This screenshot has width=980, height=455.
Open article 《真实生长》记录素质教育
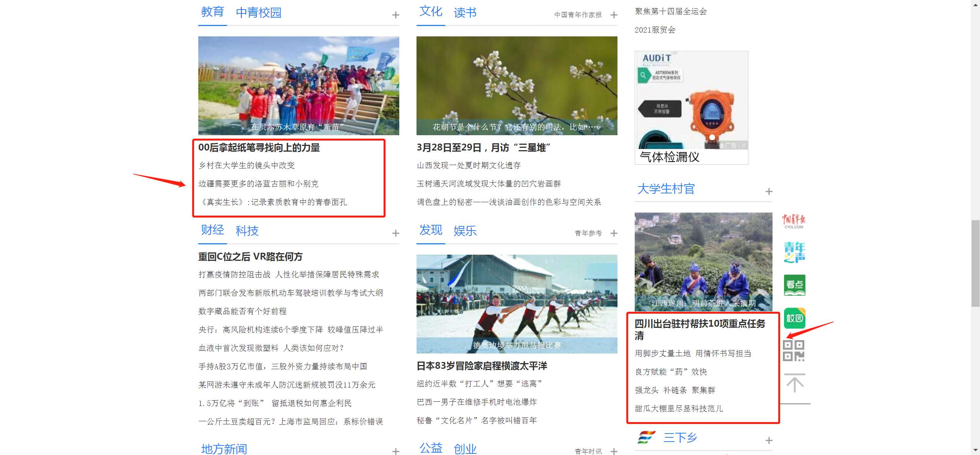(x=273, y=202)
